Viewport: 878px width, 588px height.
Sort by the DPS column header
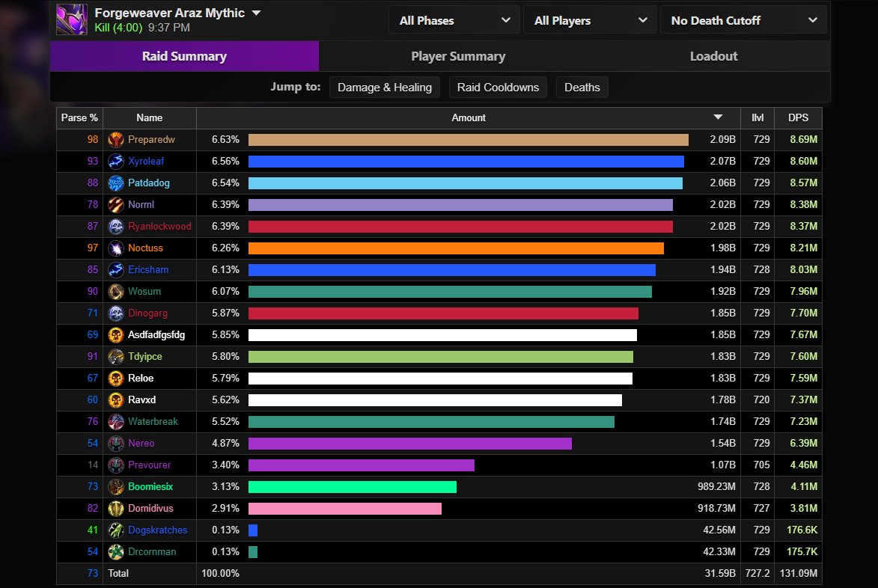point(798,117)
